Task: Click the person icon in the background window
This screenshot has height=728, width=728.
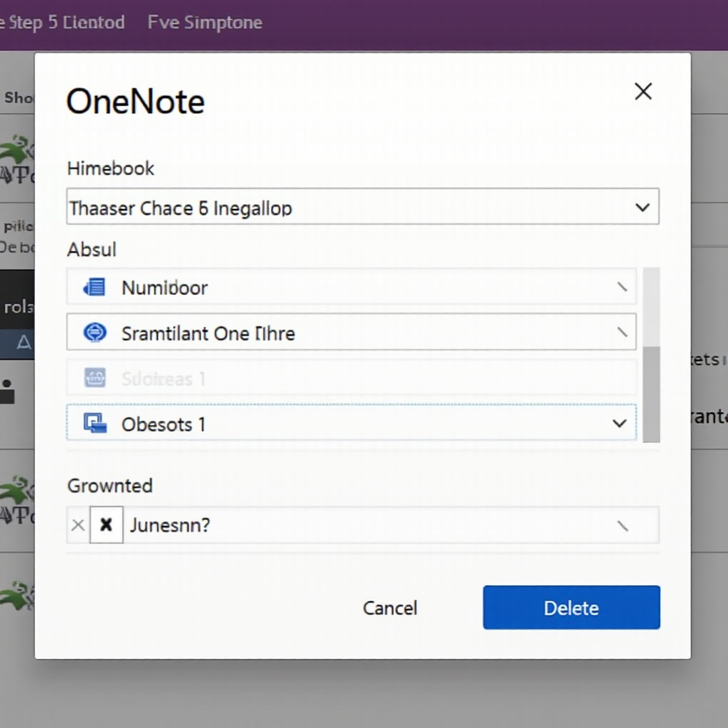Action: pos(7,392)
